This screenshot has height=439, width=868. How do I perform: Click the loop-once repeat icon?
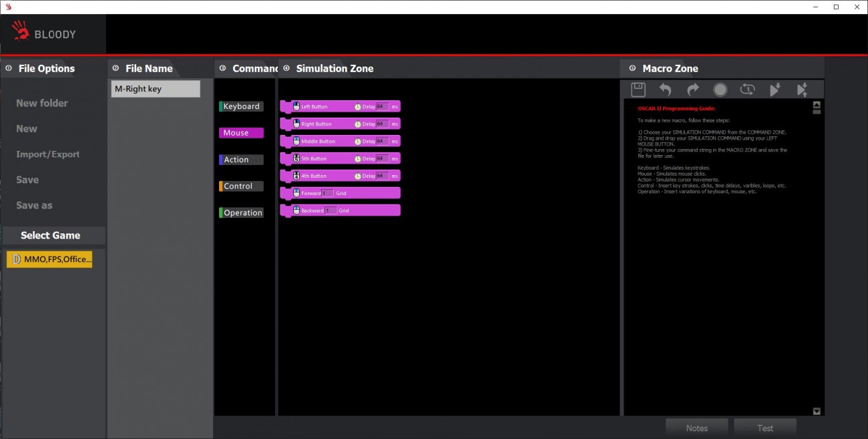pos(747,90)
